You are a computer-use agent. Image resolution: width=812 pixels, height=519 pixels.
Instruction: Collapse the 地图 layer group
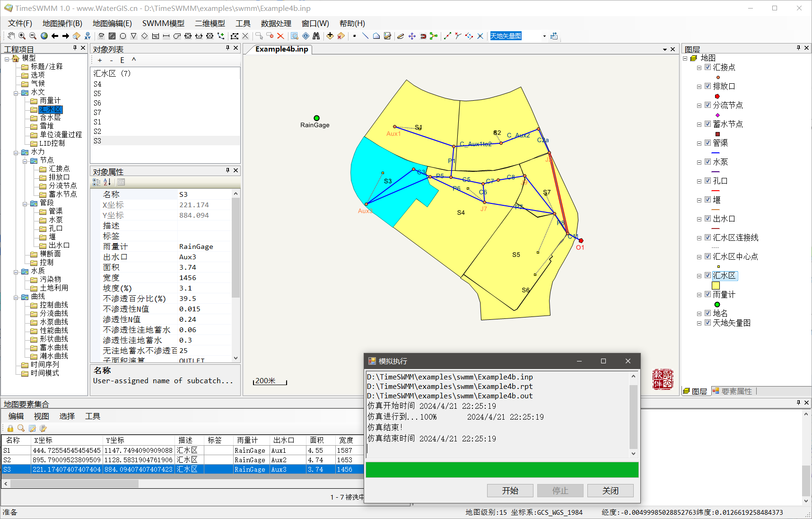[x=685, y=58]
